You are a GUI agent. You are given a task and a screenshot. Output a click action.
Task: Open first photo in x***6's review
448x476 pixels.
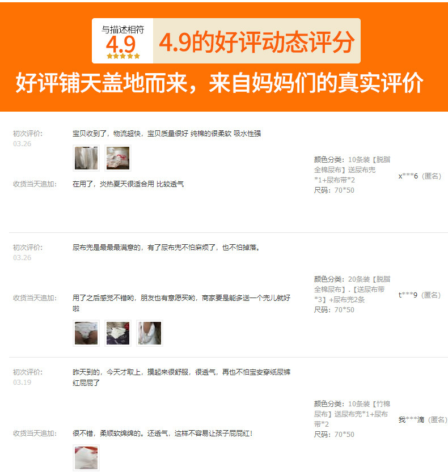click(86, 158)
